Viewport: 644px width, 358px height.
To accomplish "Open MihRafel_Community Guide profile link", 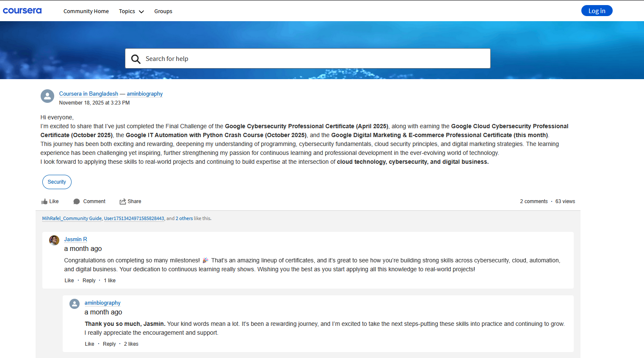I will 72,218.
